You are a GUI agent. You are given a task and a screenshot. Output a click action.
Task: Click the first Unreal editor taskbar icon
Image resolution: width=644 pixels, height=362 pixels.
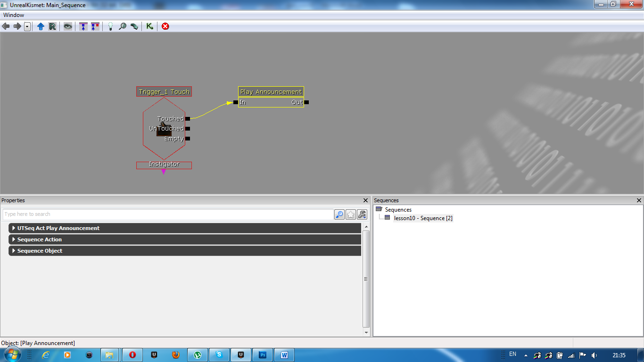coord(154,355)
